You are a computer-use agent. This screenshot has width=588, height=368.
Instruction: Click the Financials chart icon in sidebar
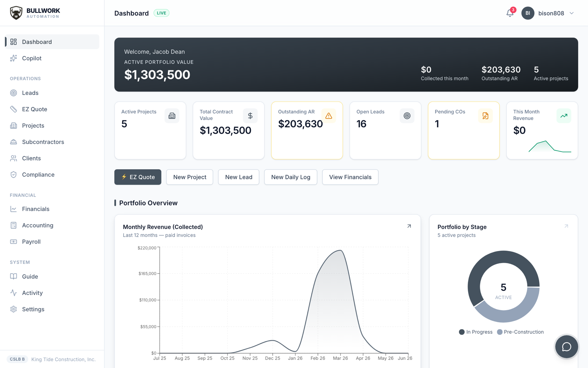(x=14, y=209)
